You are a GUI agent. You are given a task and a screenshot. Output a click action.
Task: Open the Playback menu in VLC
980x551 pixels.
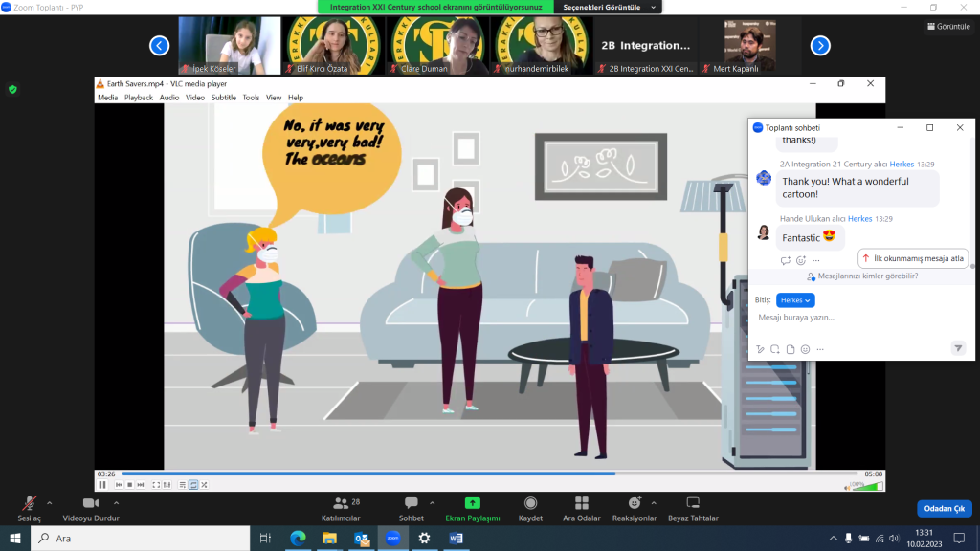[x=138, y=98]
